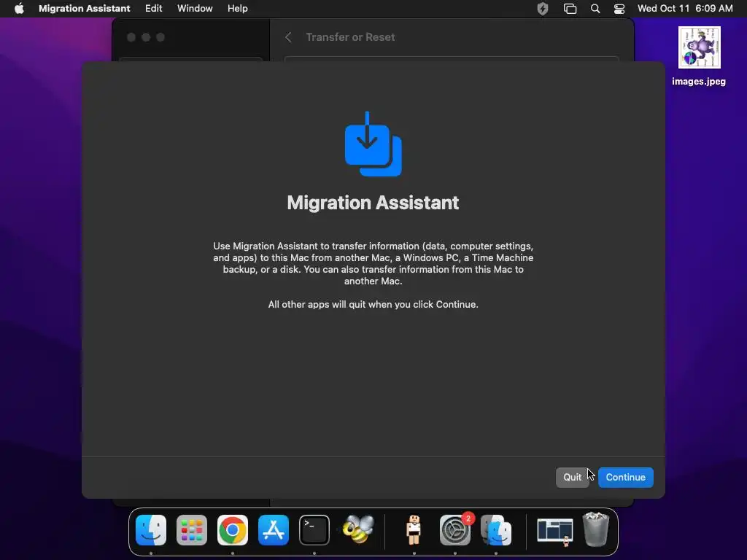
Task: Open System Settings with badge in Dock
Action: tap(455, 530)
